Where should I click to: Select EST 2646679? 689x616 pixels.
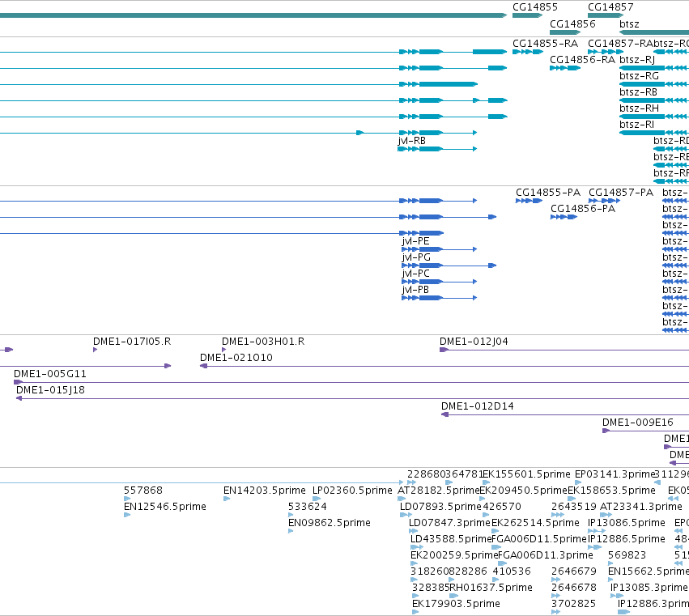tap(574, 571)
